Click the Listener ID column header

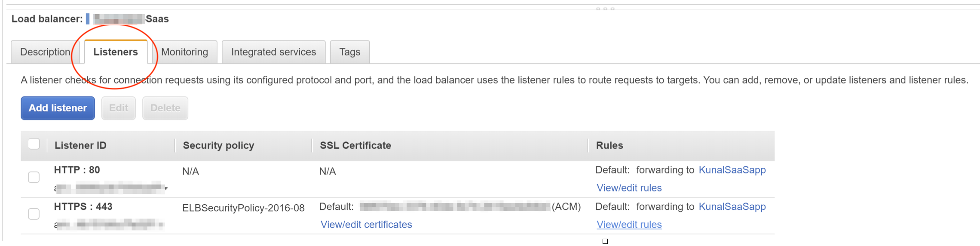80,145
